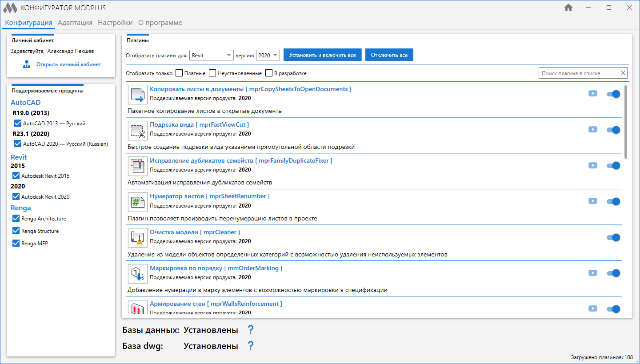Play video for mprCopySheetsToOpenDocuments plugin
Image resolution: width=640 pixels, height=364 pixels.
coord(593,94)
